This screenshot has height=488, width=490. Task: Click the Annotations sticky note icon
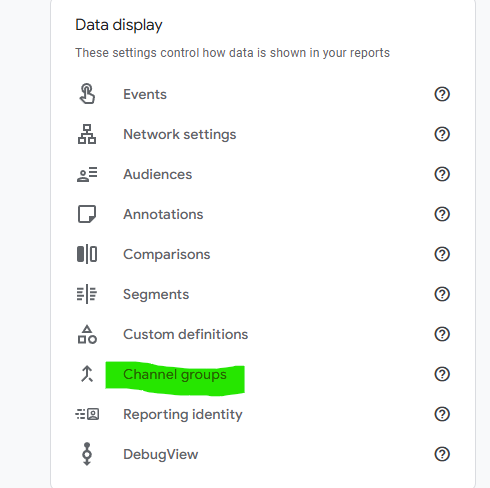pos(87,214)
